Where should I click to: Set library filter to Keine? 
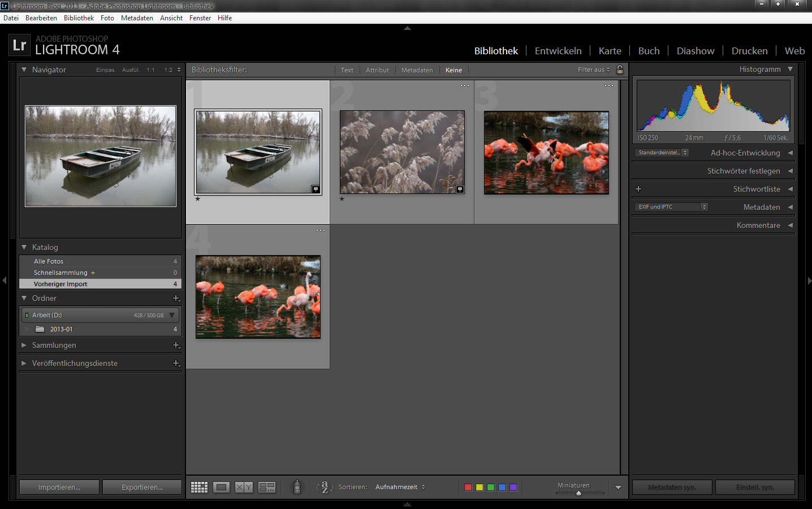453,70
